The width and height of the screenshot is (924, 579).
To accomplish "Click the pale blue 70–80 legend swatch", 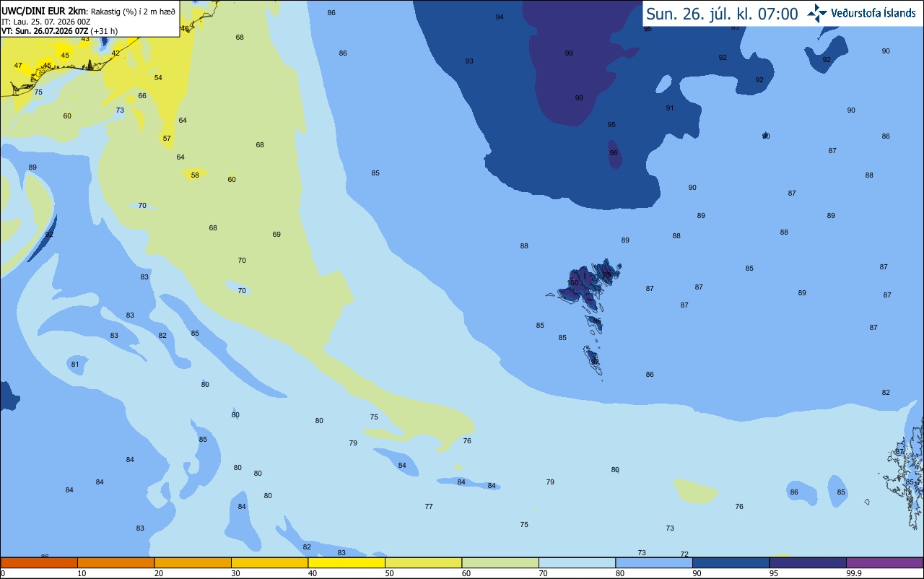I will pyautogui.click(x=577, y=562).
